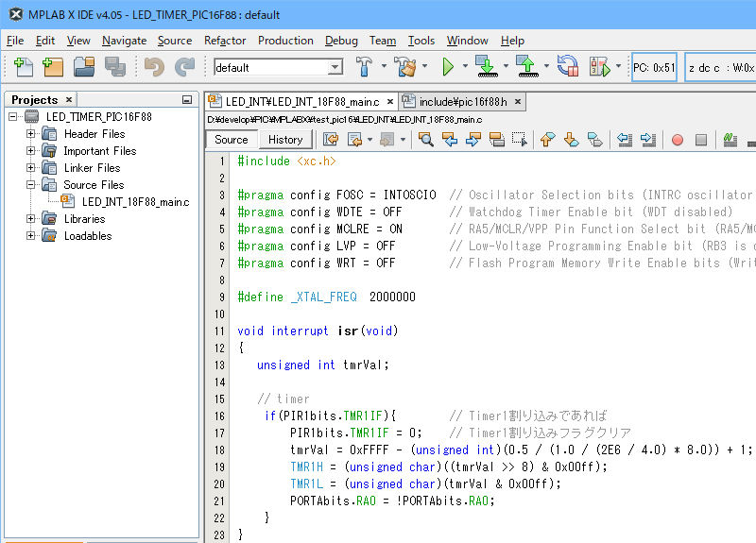Expand the Loadables folder
Screen dimensions: 756x543
tap(31, 235)
